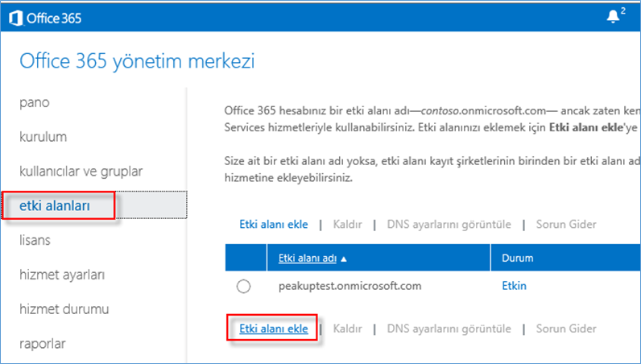
Task: Open the notifications bell icon
Action: 612,17
